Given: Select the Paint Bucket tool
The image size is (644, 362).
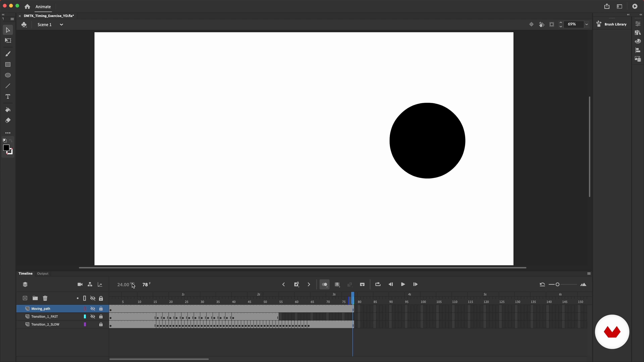Looking at the screenshot, I should tap(8, 110).
